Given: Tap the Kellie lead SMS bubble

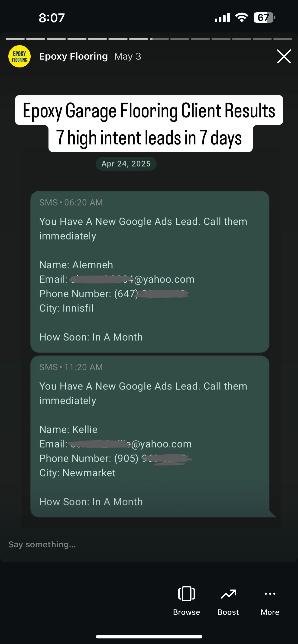Looking at the screenshot, I should pos(150,436).
